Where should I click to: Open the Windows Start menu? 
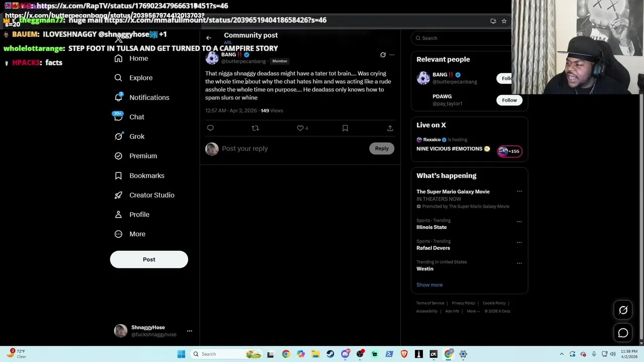[181, 354]
